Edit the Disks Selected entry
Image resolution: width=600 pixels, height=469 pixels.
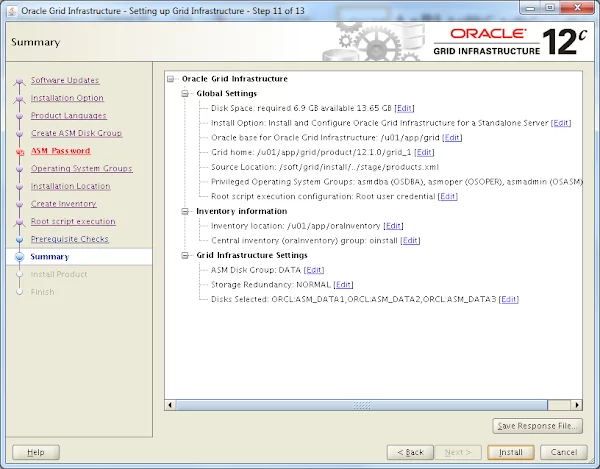point(509,299)
